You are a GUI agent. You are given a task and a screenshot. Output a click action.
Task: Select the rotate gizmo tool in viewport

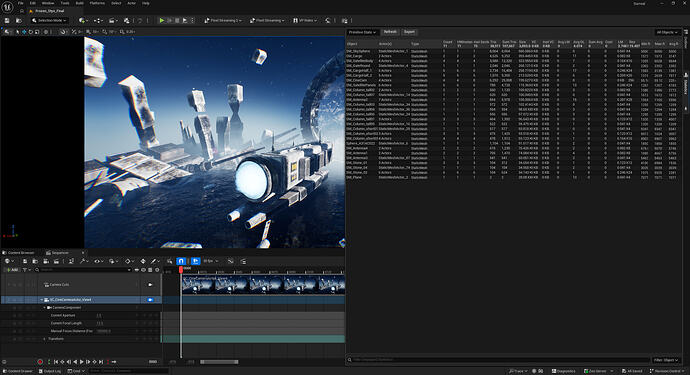(x=30, y=32)
